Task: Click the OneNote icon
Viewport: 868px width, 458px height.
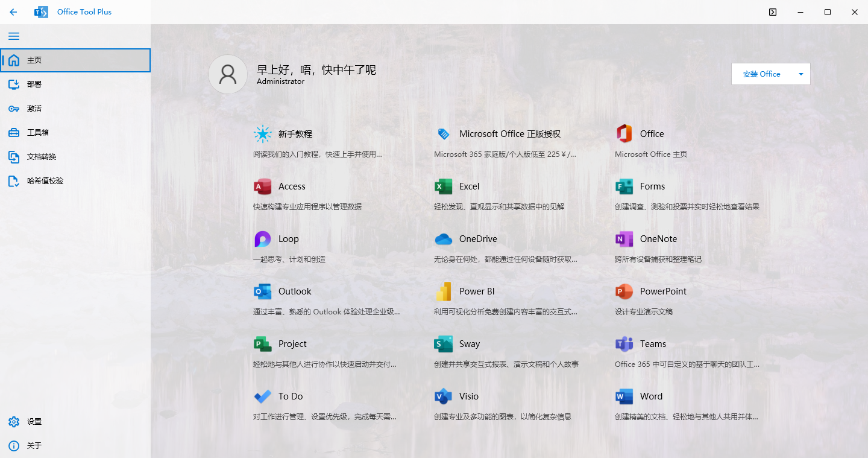Action: pos(624,240)
